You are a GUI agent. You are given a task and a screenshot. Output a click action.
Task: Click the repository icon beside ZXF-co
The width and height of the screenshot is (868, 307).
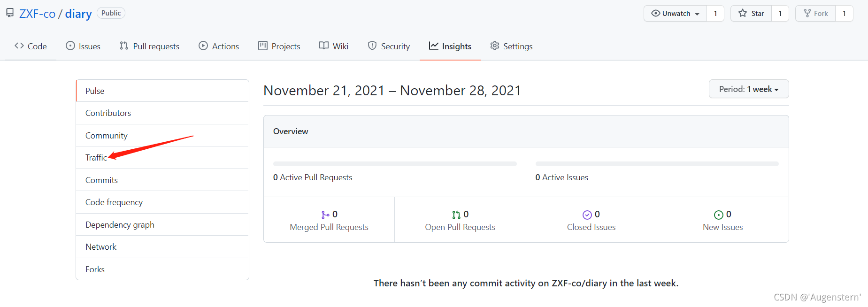point(10,13)
